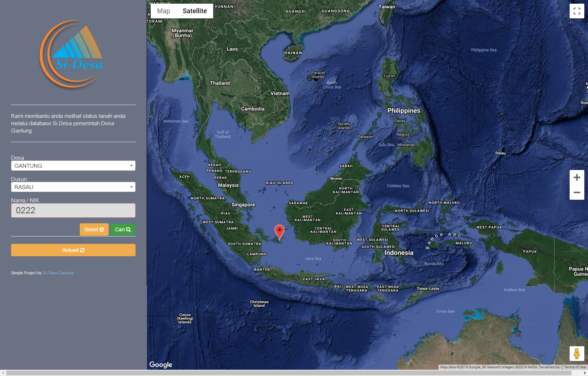The image size is (588, 376).
Task: Switch to Map view tab
Action: 164,11
